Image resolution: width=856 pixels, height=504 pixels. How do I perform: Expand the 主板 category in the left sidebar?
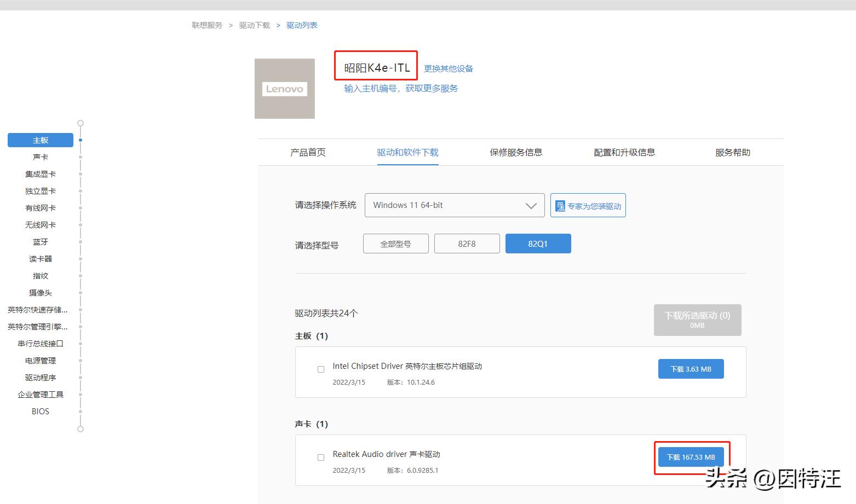click(x=40, y=140)
